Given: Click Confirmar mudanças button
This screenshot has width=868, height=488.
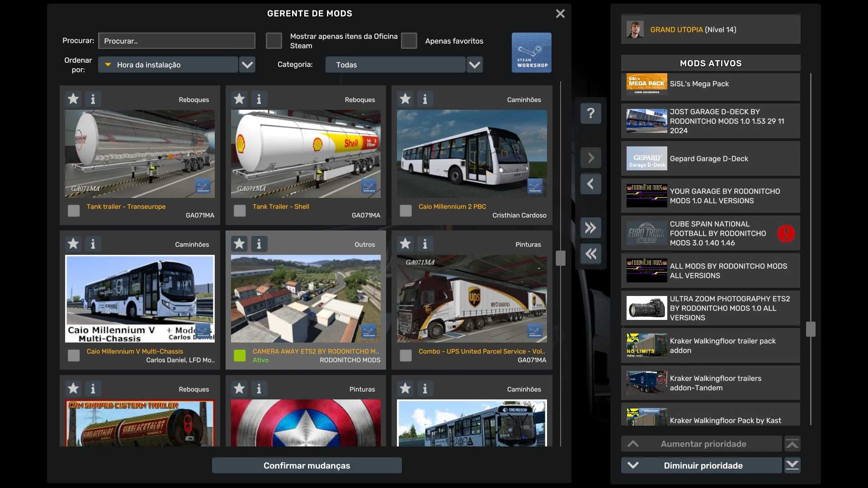Looking at the screenshot, I should coord(307,465).
